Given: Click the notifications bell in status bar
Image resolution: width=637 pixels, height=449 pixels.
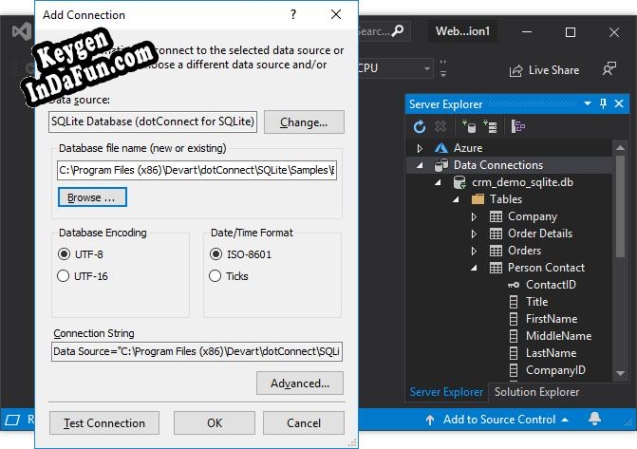Looking at the screenshot, I should click(595, 419).
